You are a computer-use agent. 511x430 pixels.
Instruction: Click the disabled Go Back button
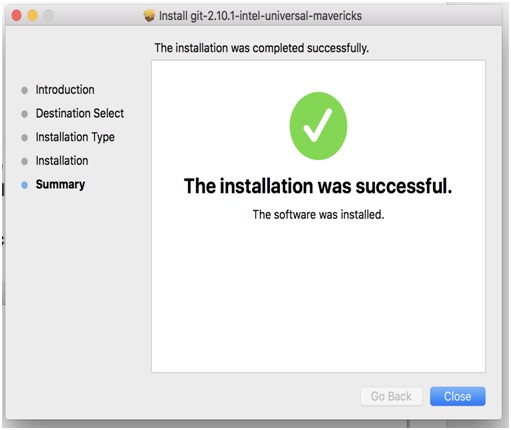coord(391,396)
